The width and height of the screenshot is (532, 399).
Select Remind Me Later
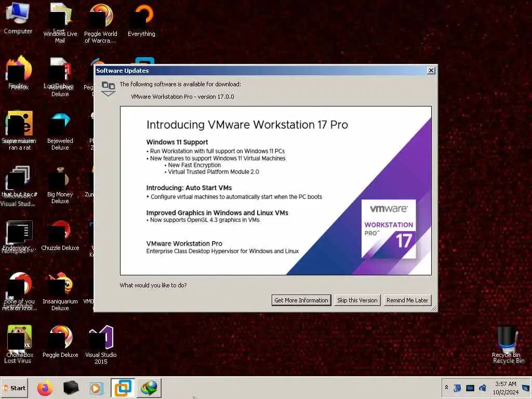[407, 300]
